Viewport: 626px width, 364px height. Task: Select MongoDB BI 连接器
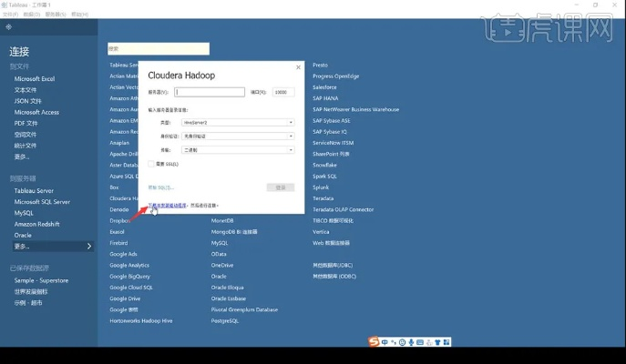[234, 232]
